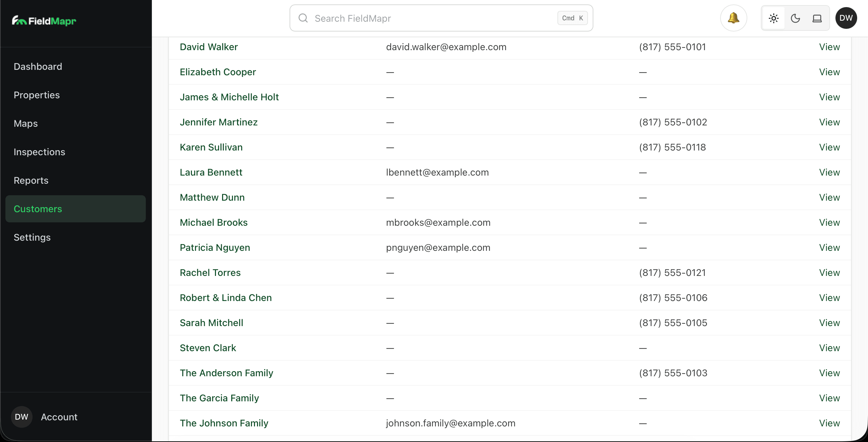This screenshot has height=442, width=868.
Task: Click email pnguyen@example.com
Action: click(438, 247)
